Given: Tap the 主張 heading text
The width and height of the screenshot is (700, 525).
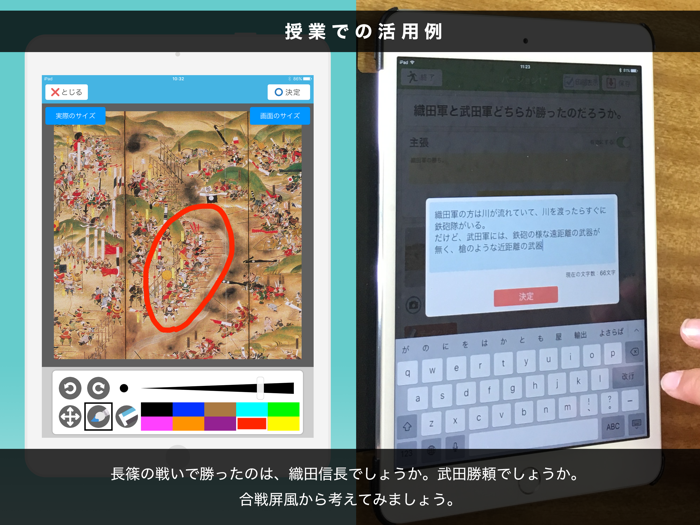Looking at the screenshot, I should coord(419,142).
